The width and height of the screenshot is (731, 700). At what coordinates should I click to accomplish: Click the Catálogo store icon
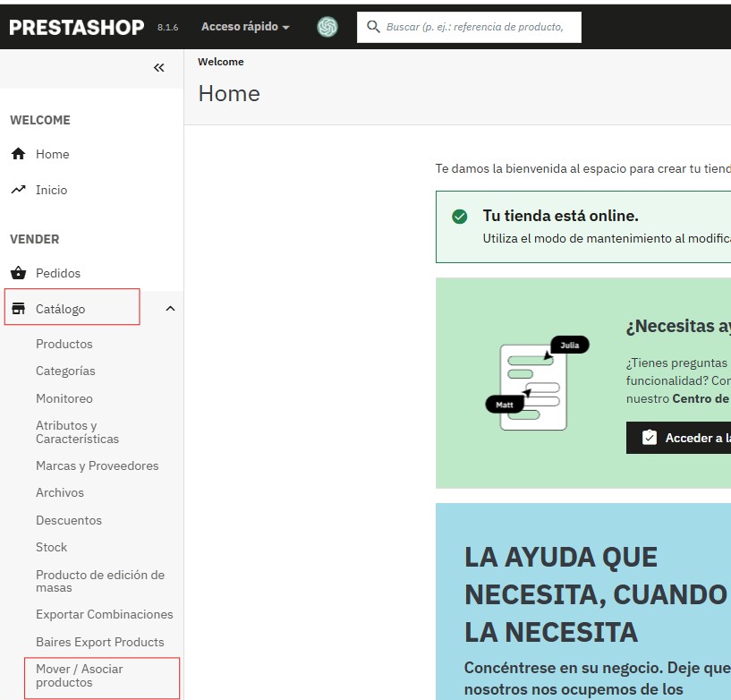18,309
